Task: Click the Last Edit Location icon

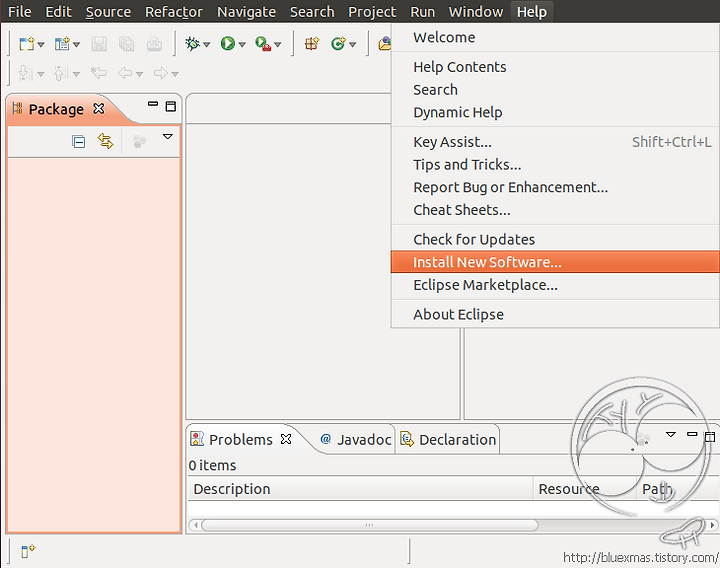Action: (x=98, y=73)
